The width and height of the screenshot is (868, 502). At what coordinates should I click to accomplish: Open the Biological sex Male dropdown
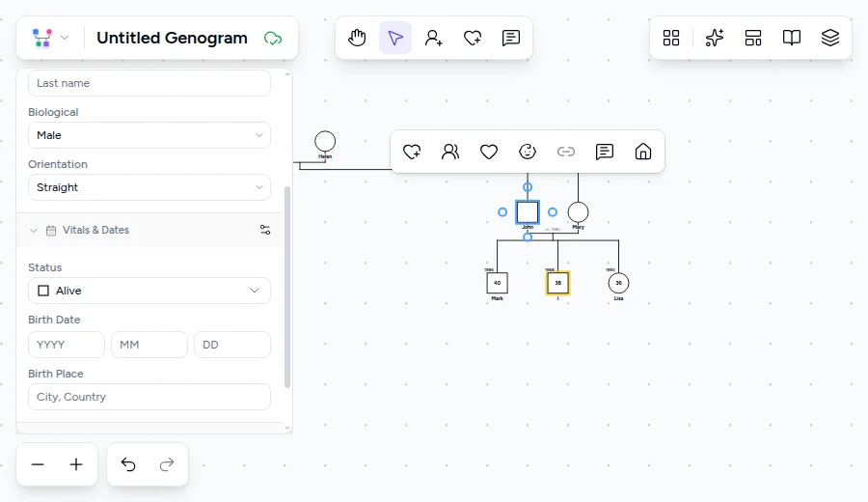(149, 135)
